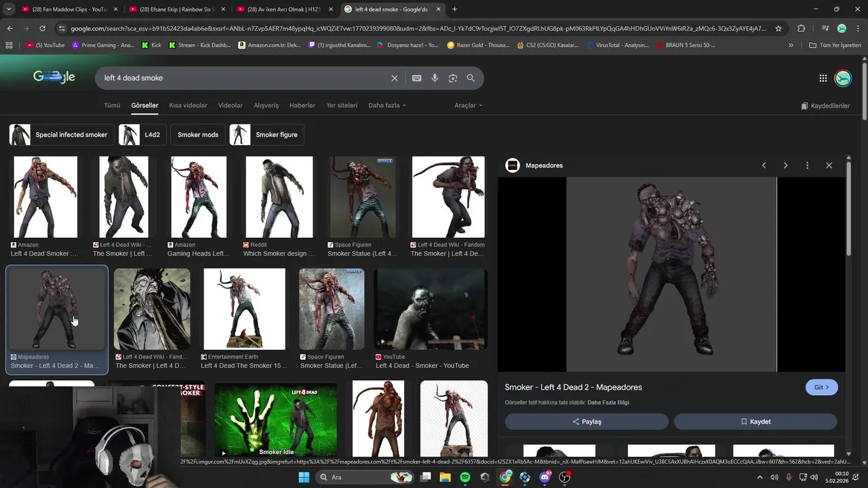
Task: Switch to the Efsane Ekip Rainbow Six tab
Action: pos(177,9)
